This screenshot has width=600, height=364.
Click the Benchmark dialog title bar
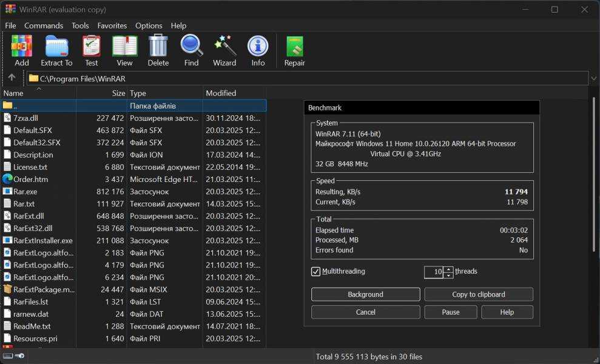(x=422, y=107)
